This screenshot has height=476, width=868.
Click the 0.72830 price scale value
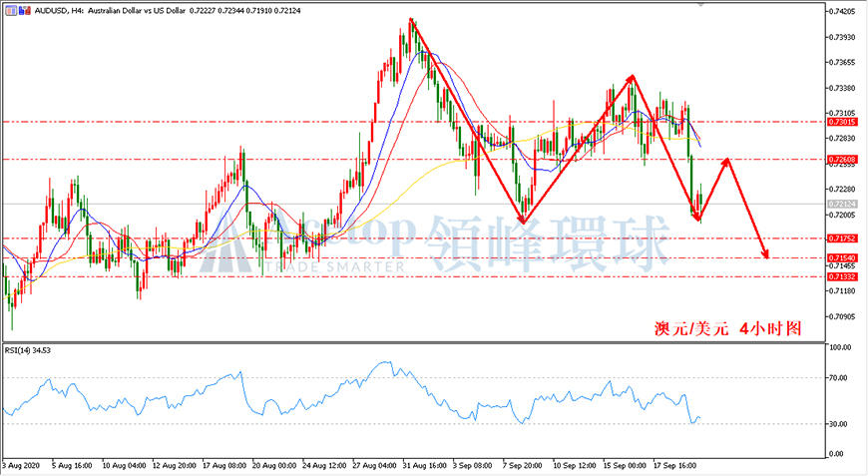click(x=842, y=139)
